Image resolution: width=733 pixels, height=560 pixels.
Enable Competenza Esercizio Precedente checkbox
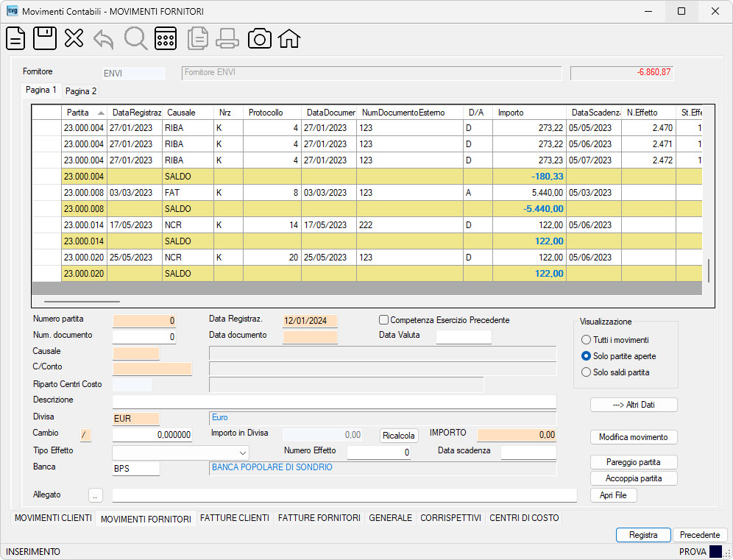[x=384, y=320]
